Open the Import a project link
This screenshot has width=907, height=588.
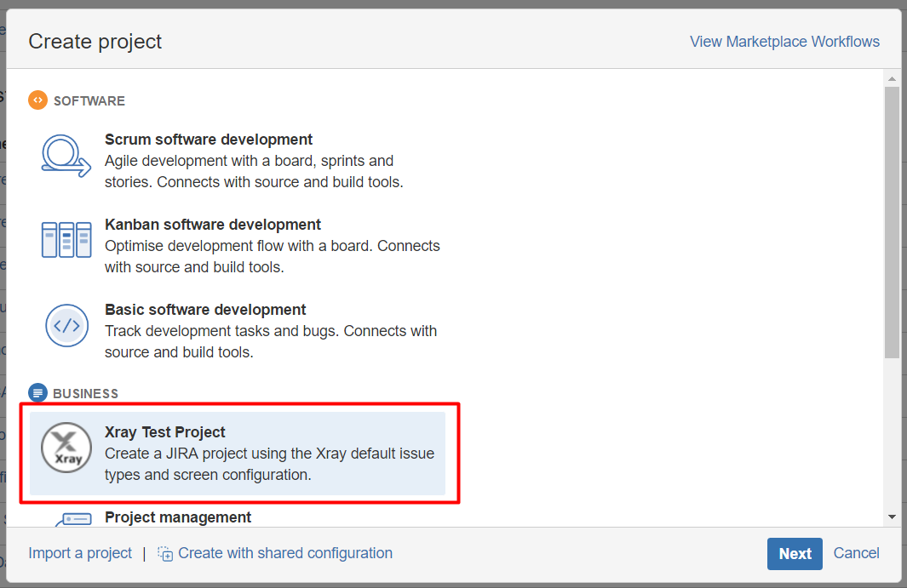pos(80,553)
